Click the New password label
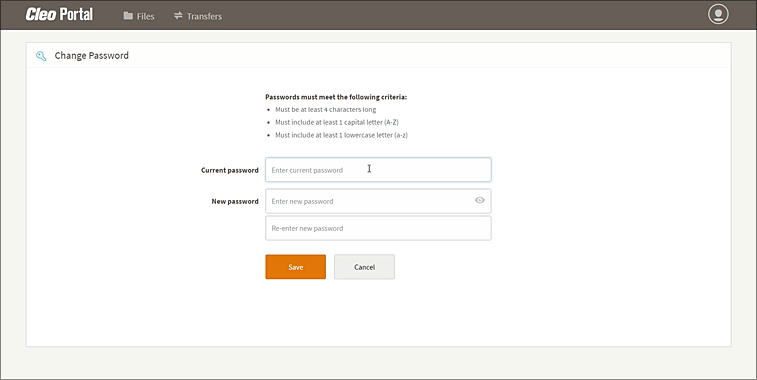Image resolution: width=757 pixels, height=380 pixels. [235, 201]
